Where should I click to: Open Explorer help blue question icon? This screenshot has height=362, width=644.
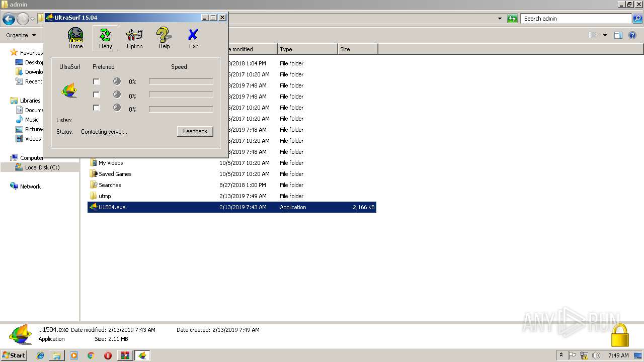pyautogui.click(x=633, y=35)
